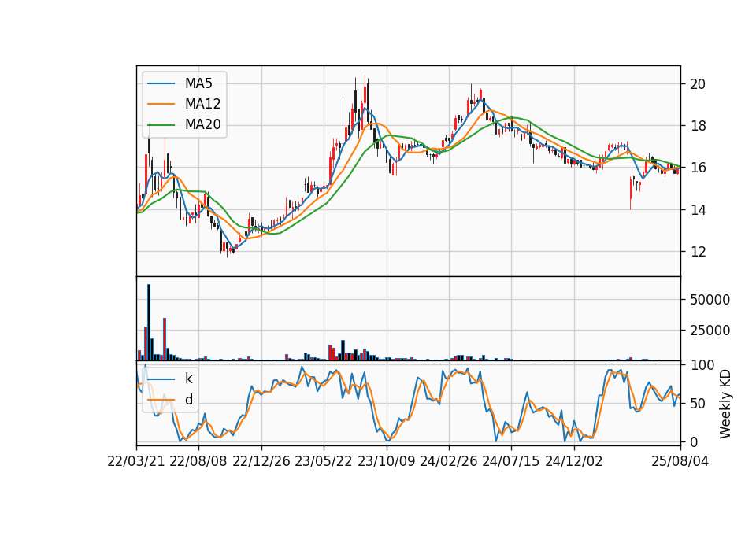Image resolution: width=756 pixels, height=543 pixels.
Task: Click the volume axis label 50000
Action: (710, 300)
